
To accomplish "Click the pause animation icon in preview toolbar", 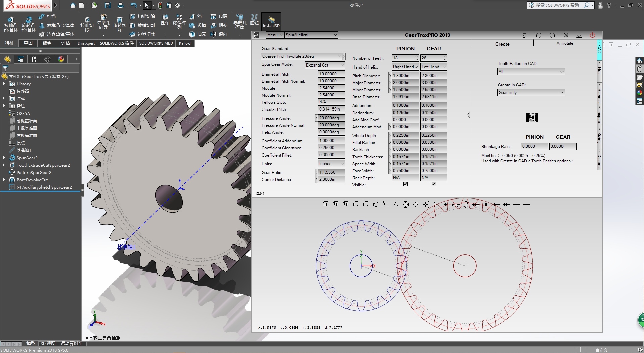I will pyautogui.click(x=486, y=204).
